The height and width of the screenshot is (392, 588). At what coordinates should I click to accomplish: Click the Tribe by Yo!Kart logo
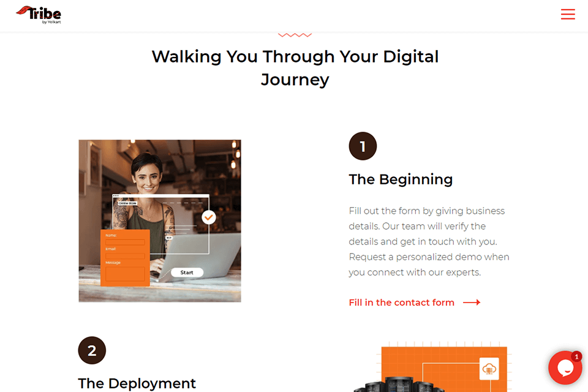[x=39, y=15]
